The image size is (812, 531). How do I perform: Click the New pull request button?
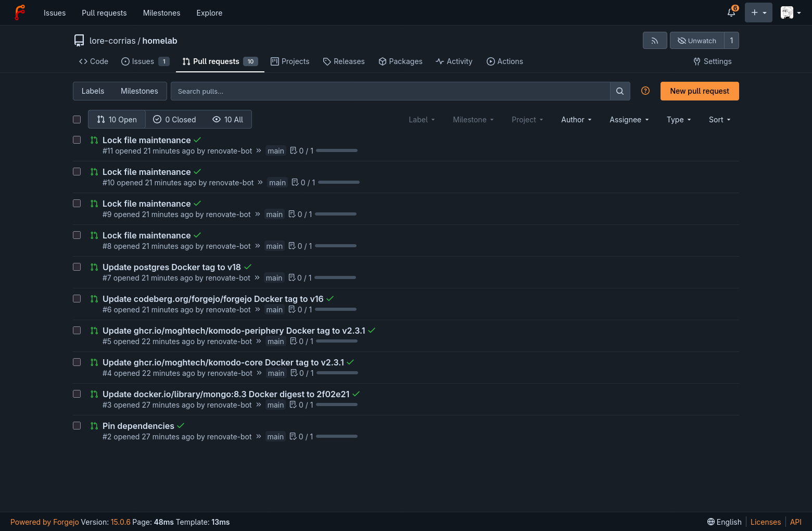point(700,91)
